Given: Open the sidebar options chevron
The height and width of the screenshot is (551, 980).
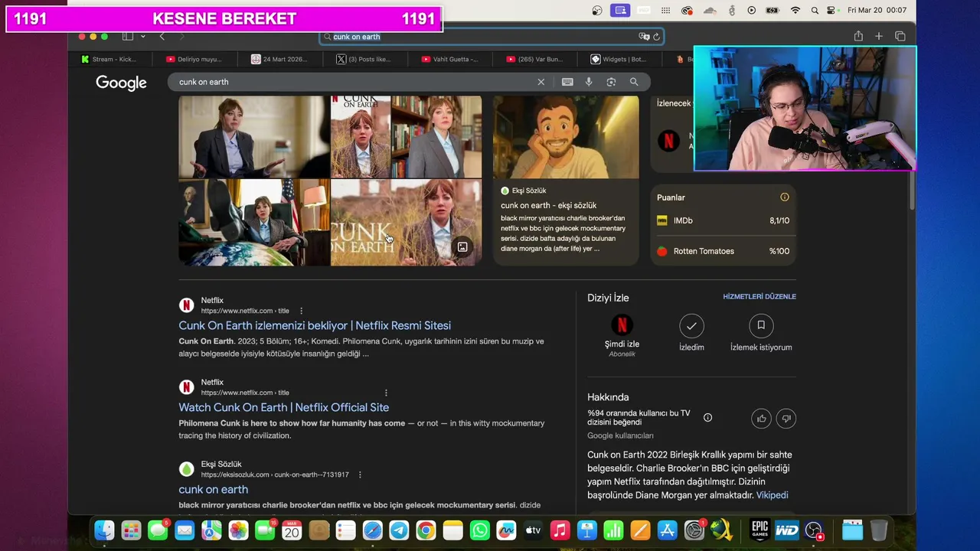Looking at the screenshot, I should click(x=142, y=36).
